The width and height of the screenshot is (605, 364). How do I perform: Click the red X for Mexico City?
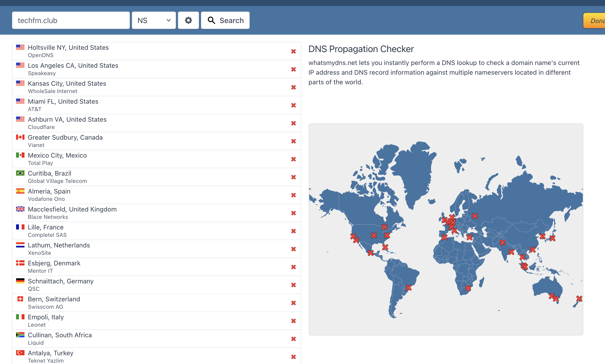click(x=293, y=159)
